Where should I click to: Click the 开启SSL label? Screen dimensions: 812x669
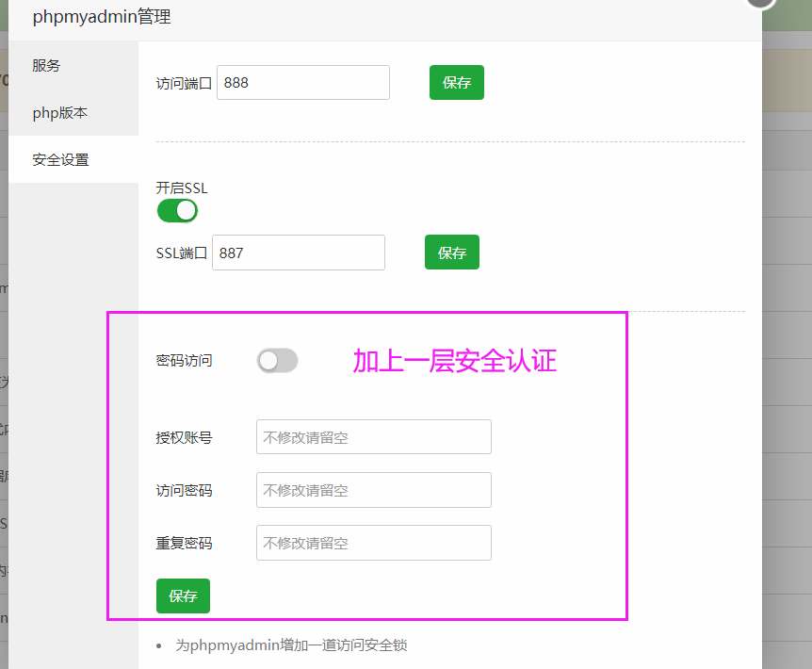182,188
